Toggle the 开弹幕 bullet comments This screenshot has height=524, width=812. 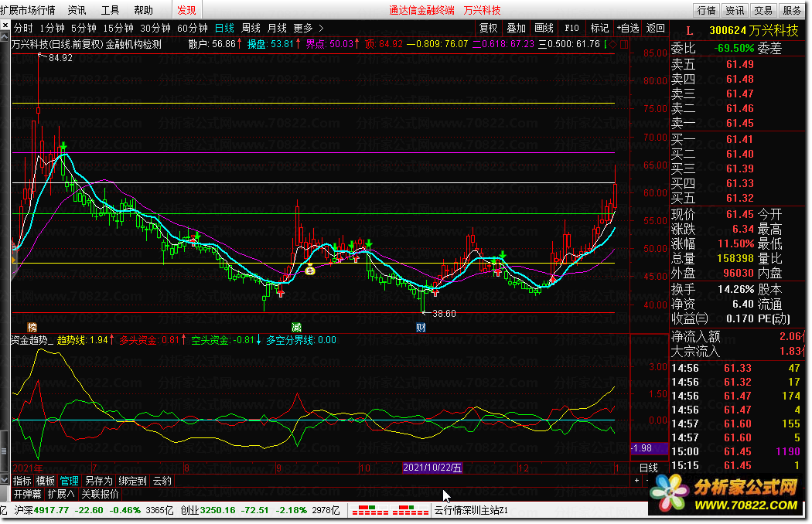point(27,494)
